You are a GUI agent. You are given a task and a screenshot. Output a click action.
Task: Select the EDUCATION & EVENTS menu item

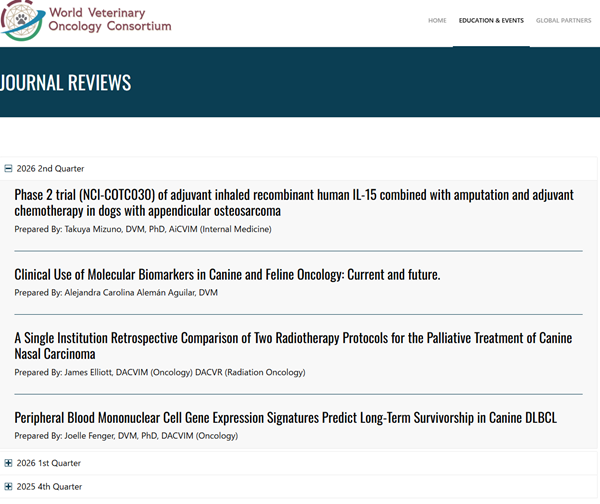coord(491,20)
